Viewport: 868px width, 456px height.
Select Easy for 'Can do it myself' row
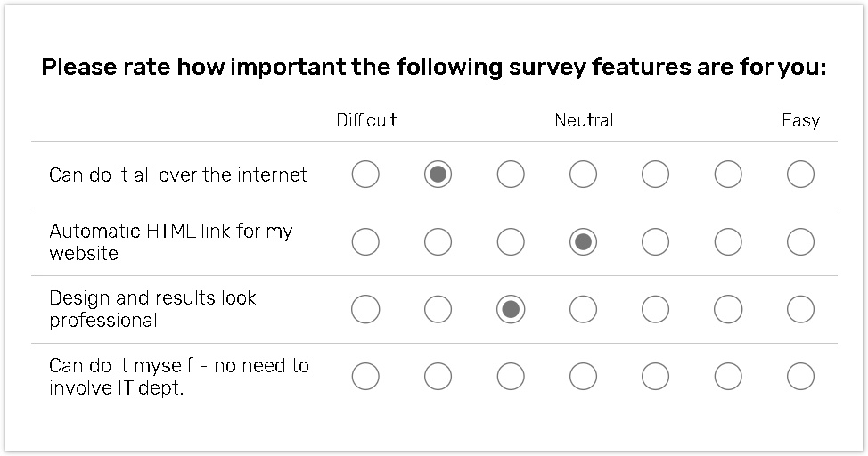(x=800, y=377)
